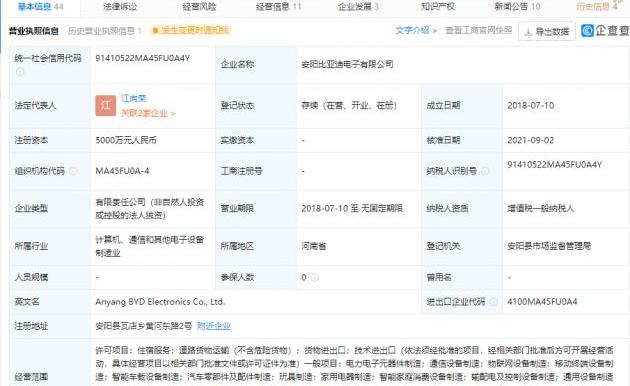Open the 基本信息 tab
The width and height of the screenshot is (630, 386).
point(41,6)
